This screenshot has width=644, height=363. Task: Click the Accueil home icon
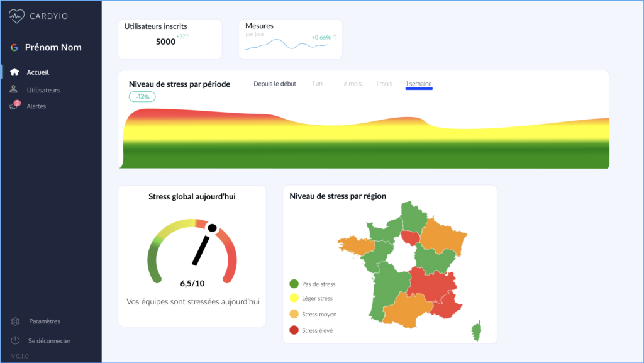[14, 72]
